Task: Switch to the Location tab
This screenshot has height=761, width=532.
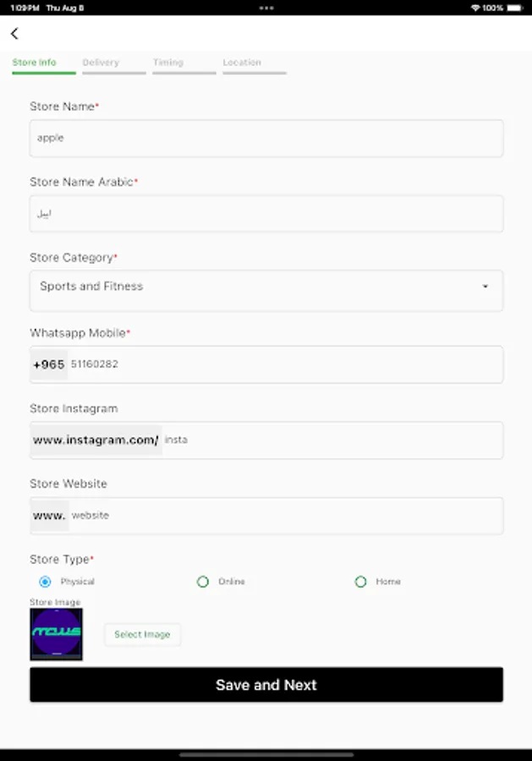Action: [243, 62]
